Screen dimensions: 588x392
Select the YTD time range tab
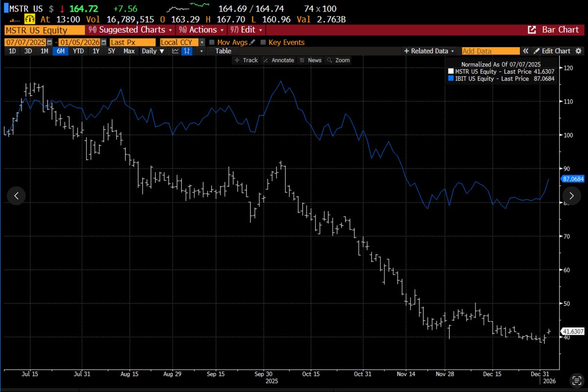point(78,51)
